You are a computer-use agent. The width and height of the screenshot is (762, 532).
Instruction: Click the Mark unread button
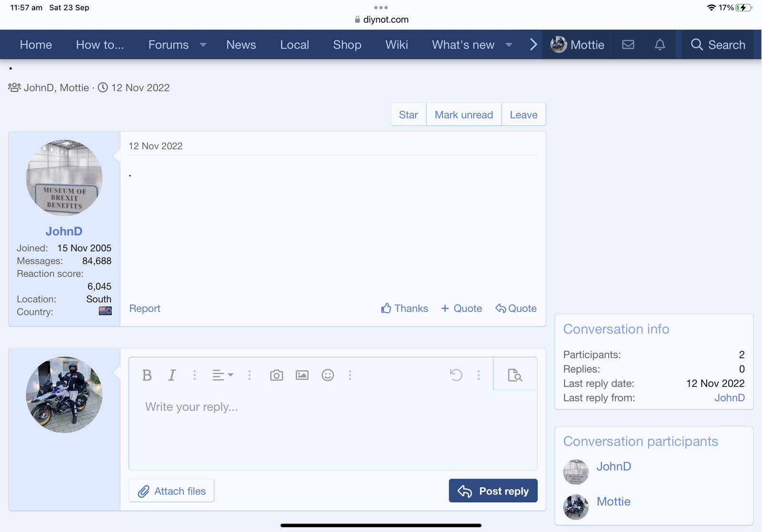(x=463, y=115)
